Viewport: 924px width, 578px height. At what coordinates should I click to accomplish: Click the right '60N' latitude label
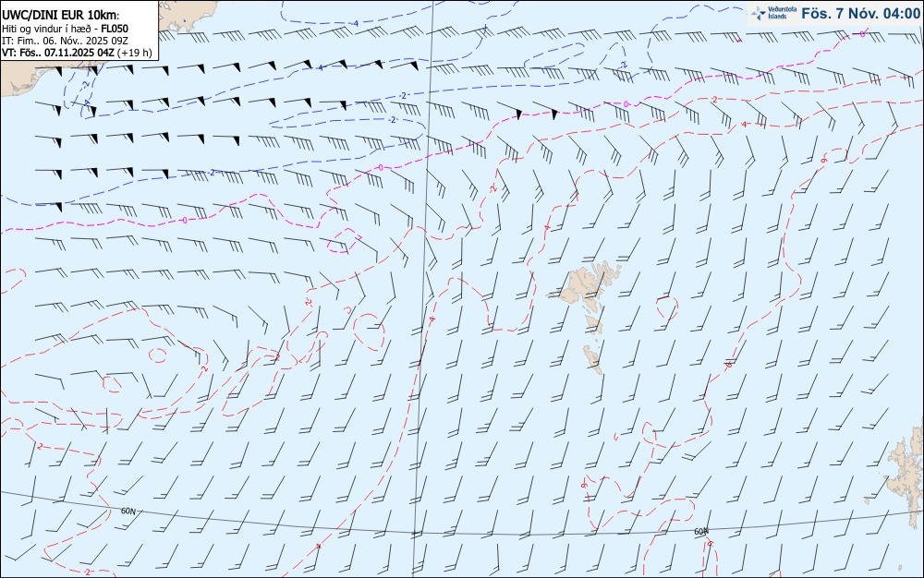[x=701, y=532]
